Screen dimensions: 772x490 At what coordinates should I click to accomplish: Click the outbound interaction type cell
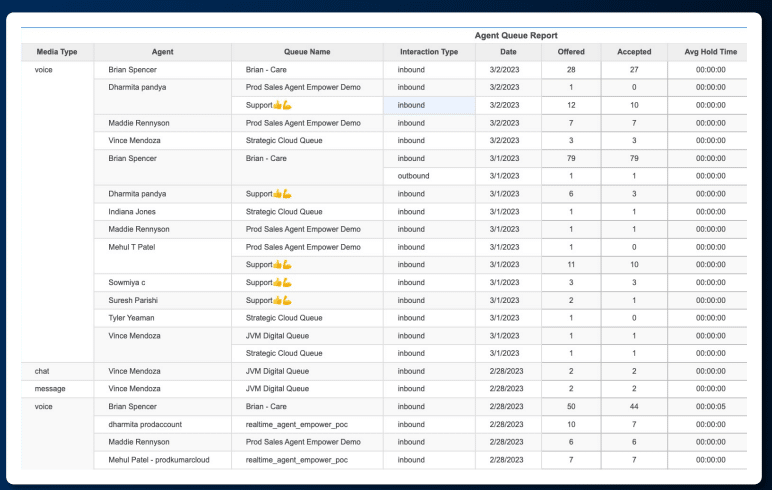(429, 176)
